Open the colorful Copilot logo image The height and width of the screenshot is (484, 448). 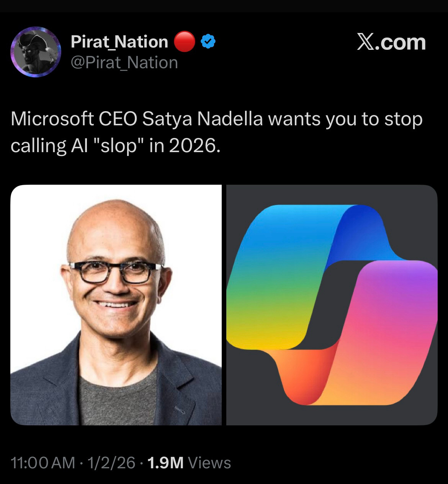coord(332,305)
